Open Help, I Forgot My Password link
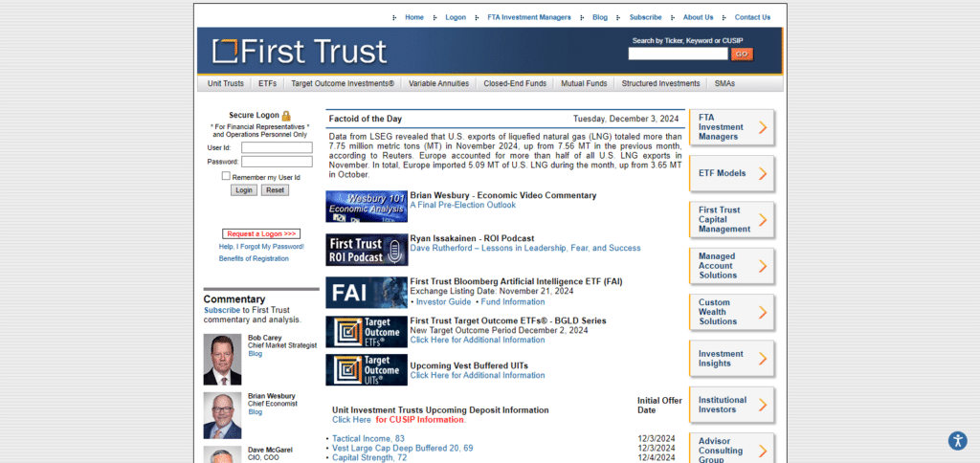The height and width of the screenshot is (463, 980). point(261,247)
